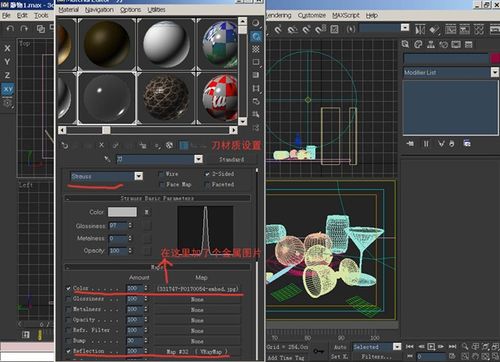Restrict transform to Z axis

pos(7,75)
